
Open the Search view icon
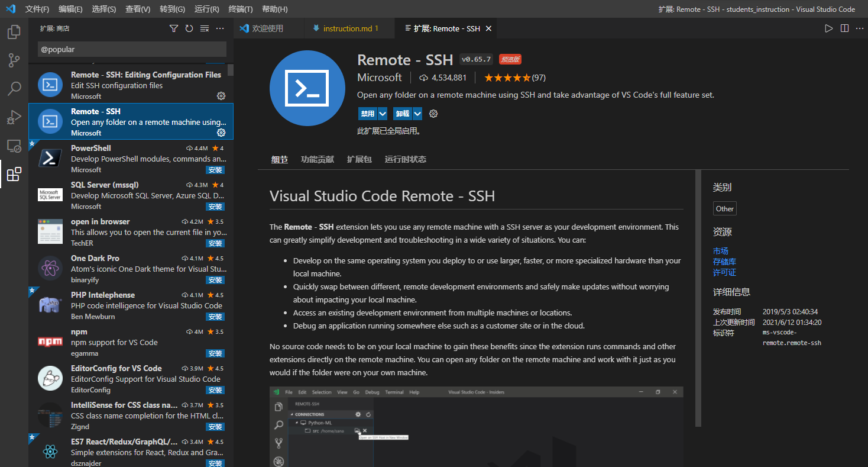click(x=14, y=89)
